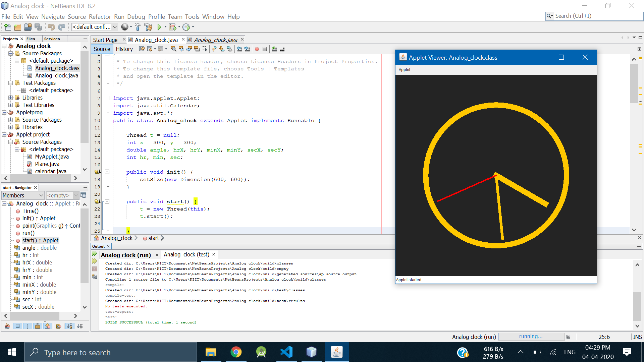
Task: Toggle Sort by Name in Navigator
Action: [69, 326]
